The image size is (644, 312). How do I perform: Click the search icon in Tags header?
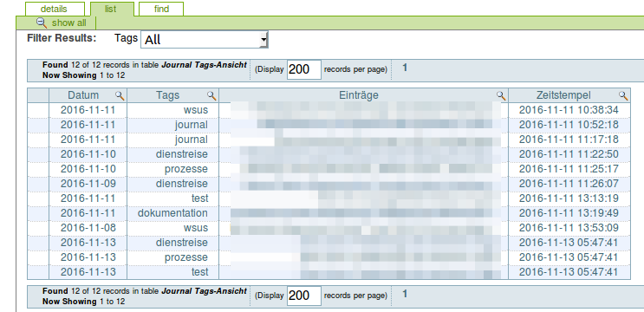click(x=211, y=95)
